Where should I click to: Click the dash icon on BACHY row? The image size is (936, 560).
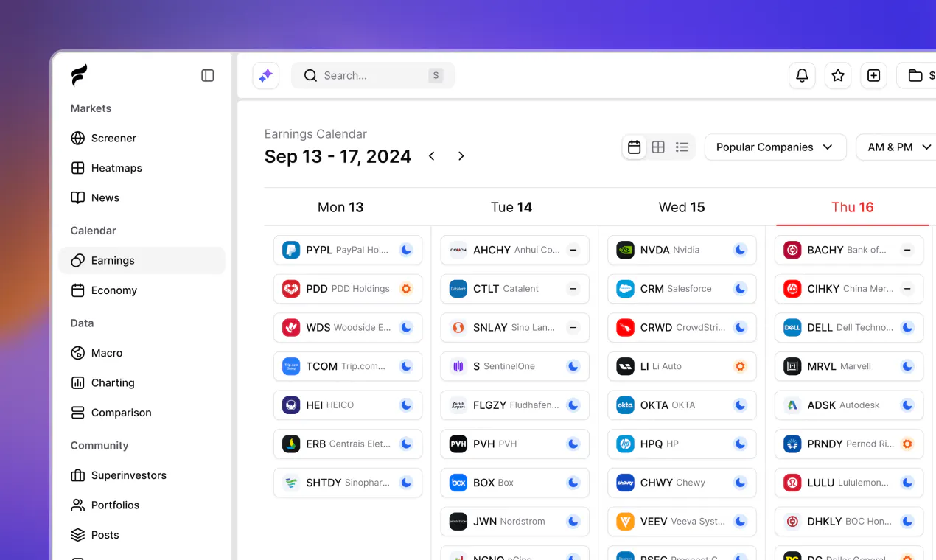tap(908, 250)
